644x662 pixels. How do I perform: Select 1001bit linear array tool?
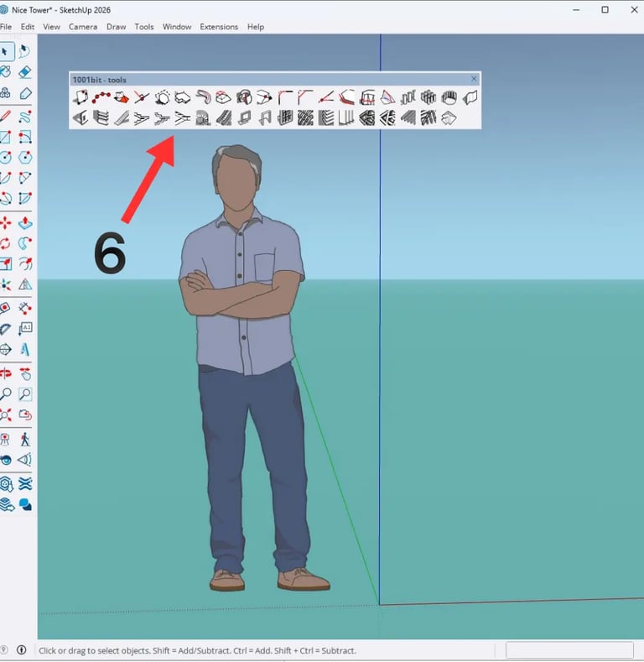point(408,97)
